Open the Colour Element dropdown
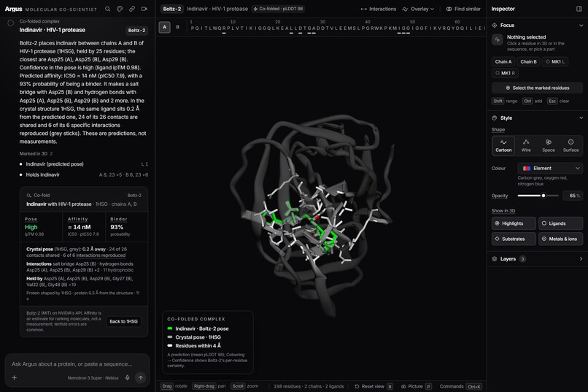 pyautogui.click(x=550, y=168)
